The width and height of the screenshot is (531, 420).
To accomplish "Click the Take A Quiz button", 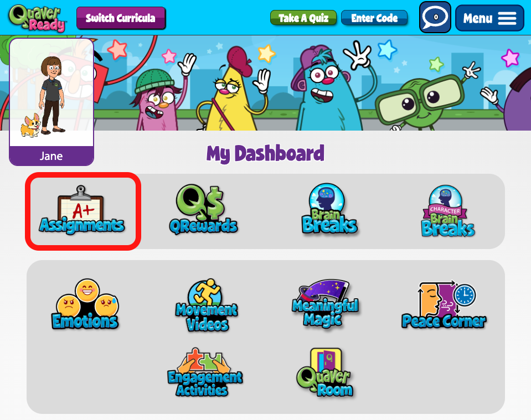I will pyautogui.click(x=303, y=18).
